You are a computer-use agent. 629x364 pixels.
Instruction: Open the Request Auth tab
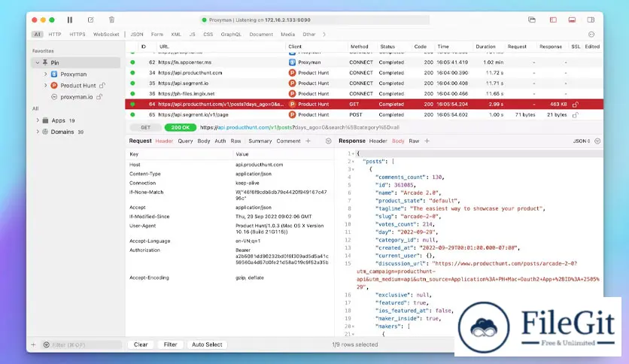(220, 141)
